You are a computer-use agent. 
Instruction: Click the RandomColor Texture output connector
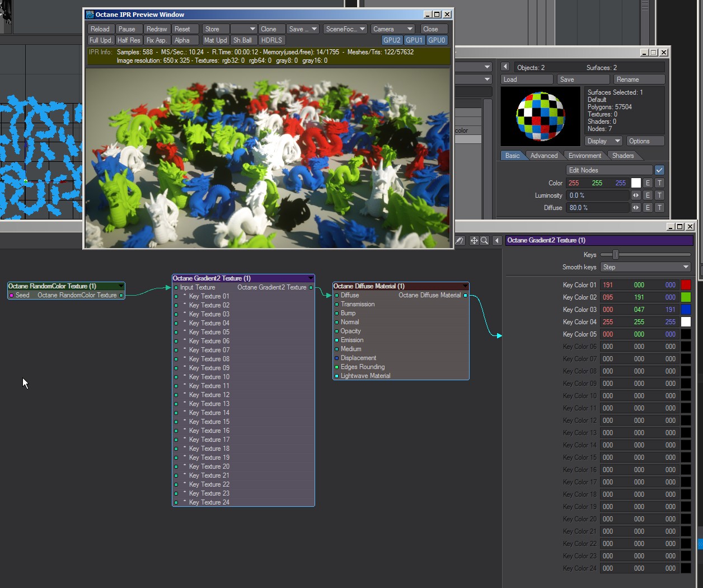pyautogui.click(x=121, y=295)
